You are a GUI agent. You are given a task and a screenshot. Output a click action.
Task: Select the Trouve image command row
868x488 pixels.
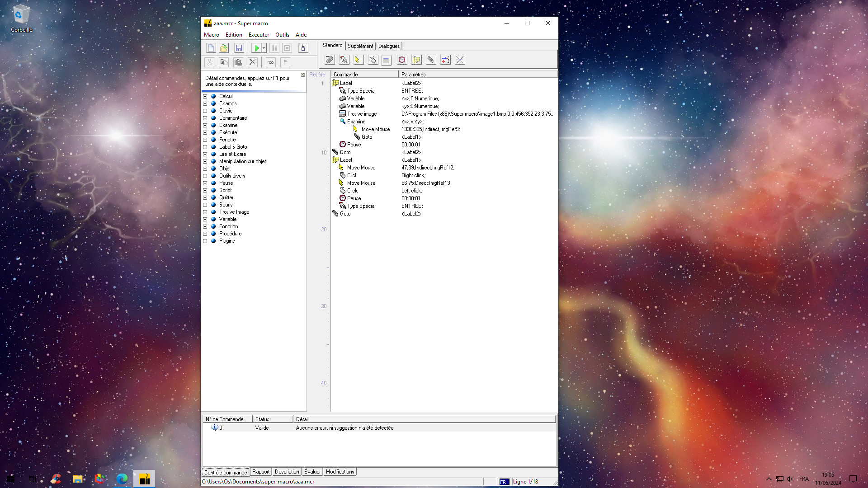click(x=362, y=114)
